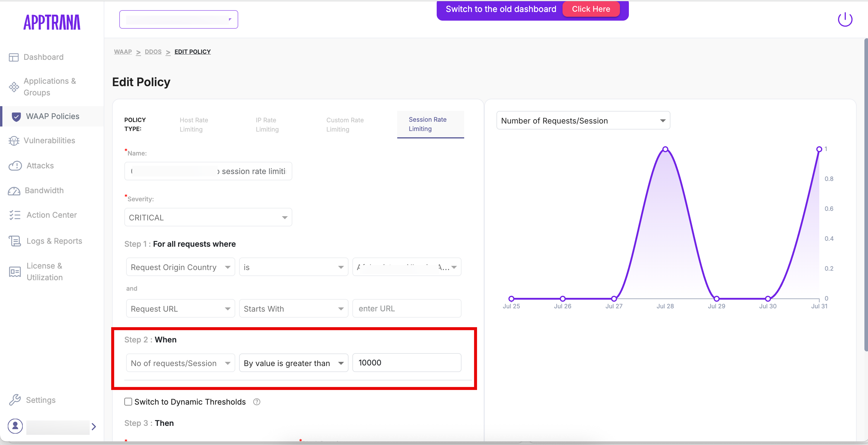
Task: Open Number of Requests/Session chart dropdown
Action: click(583, 121)
